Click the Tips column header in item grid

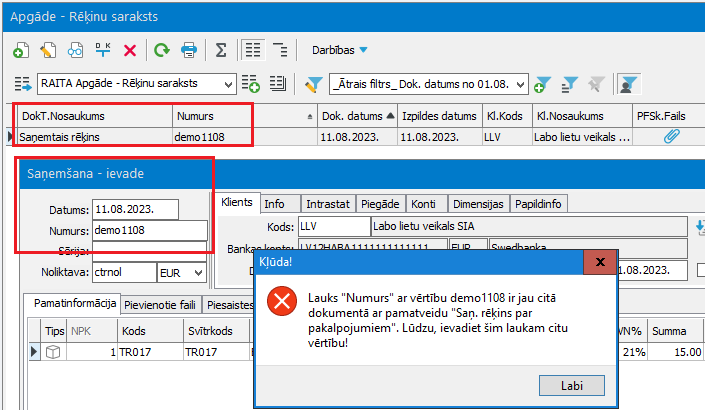54,331
